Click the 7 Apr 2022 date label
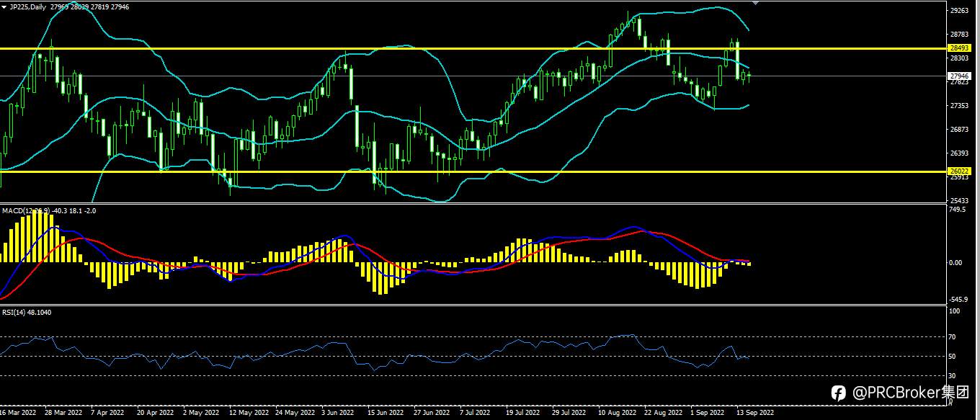This screenshot has height=420, width=980. coord(108,413)
